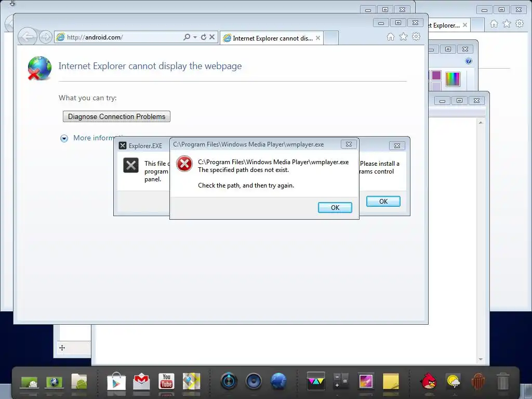Open yellow sticky note icon in dock
The image size is (532, 399).
tap(391, 381)
